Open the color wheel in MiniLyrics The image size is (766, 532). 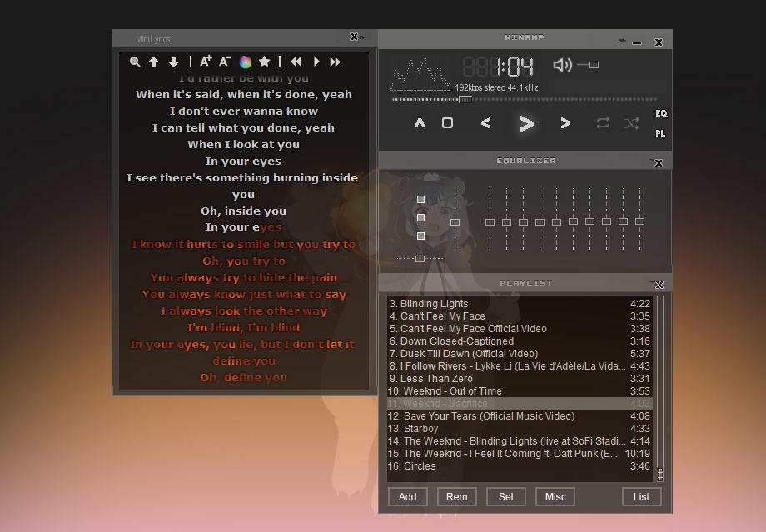(x=246, y=62)
